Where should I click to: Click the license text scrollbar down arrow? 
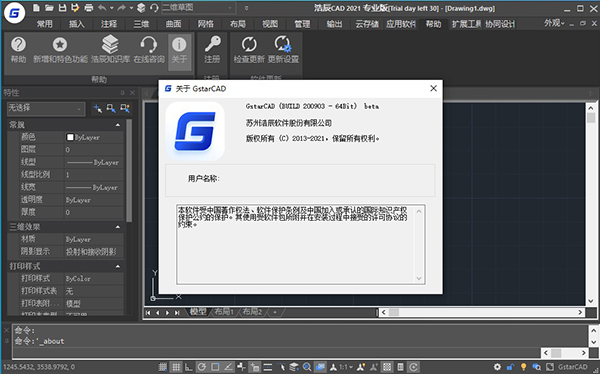pos(419,278)
